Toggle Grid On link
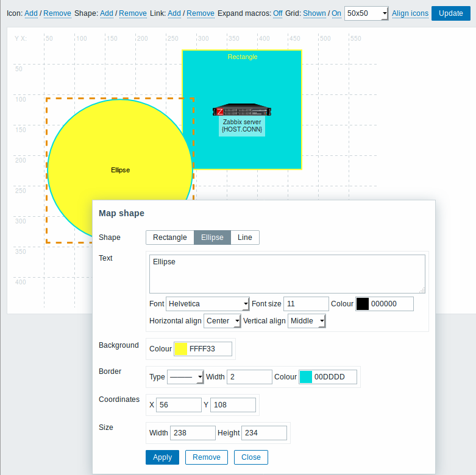Viewport: 476px width, 475px height. click(x=336, y=13)
